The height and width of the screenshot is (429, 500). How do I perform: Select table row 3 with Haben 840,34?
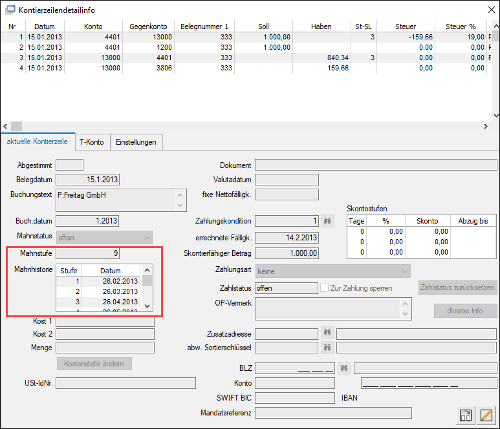(x=247, y=58)
